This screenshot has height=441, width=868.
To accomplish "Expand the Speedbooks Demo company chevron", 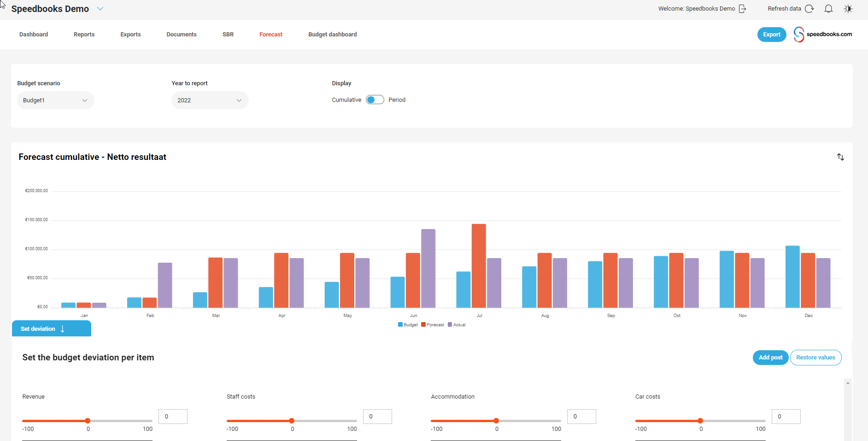I will 100,9.
